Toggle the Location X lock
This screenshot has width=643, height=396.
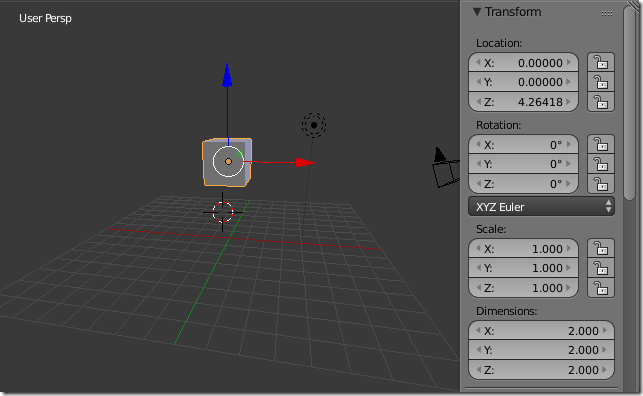tap(601, 63)
